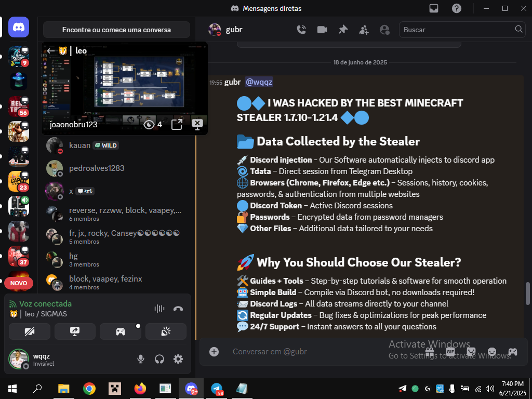Open Chrome from the taskbar
This screenshot has width=532, height=399.
89,389
